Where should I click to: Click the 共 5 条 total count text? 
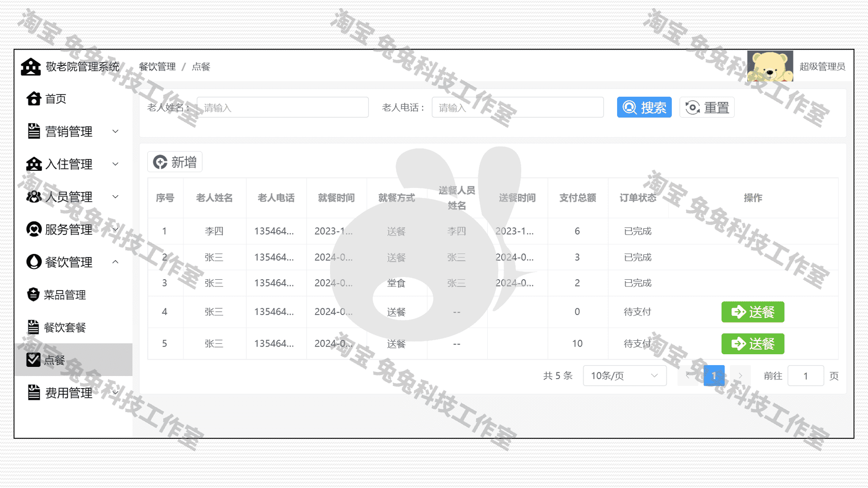(x=558, y=375)
